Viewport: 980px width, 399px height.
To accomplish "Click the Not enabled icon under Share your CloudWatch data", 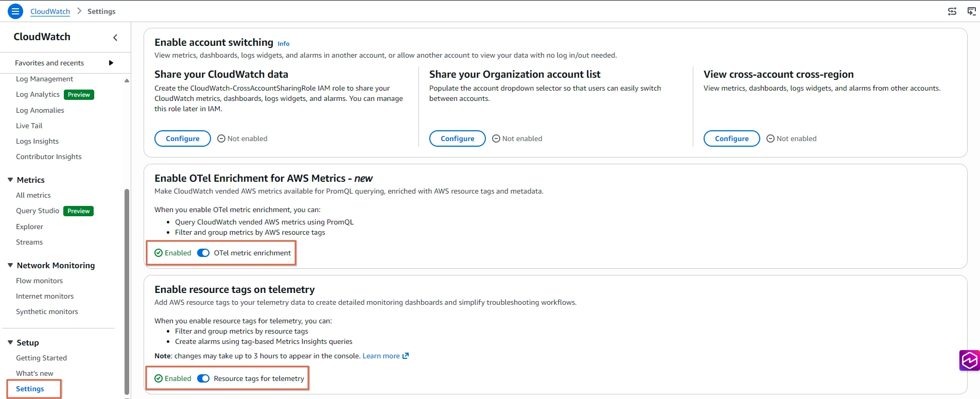I will point(221,138).
